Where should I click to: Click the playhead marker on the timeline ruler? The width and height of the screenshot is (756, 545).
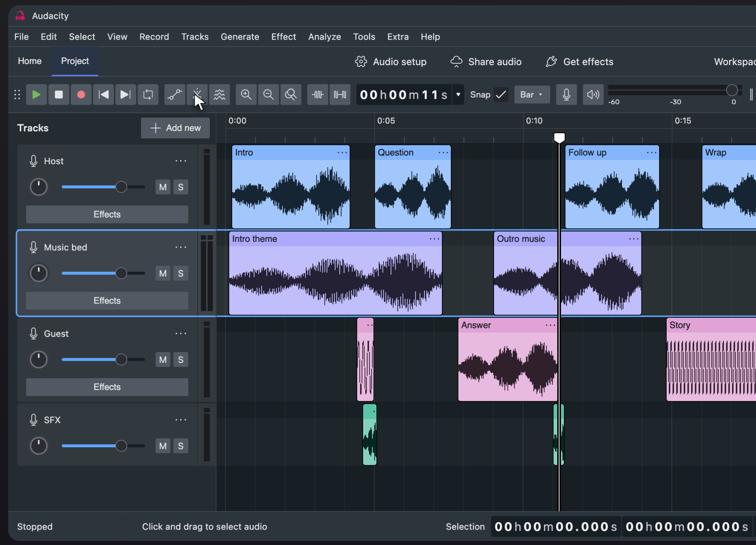pyautogui.click(x=559, y=138)
